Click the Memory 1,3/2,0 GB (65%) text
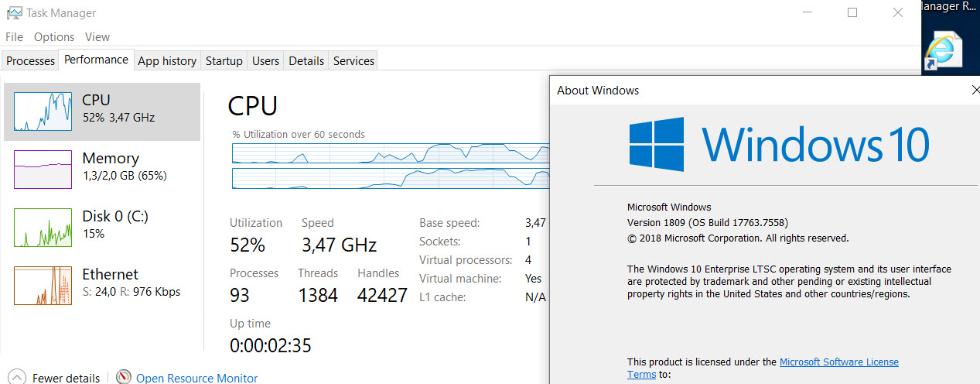The height and width of the screenshot is (384, 980). pyautogui.click(x=125, y=176)
